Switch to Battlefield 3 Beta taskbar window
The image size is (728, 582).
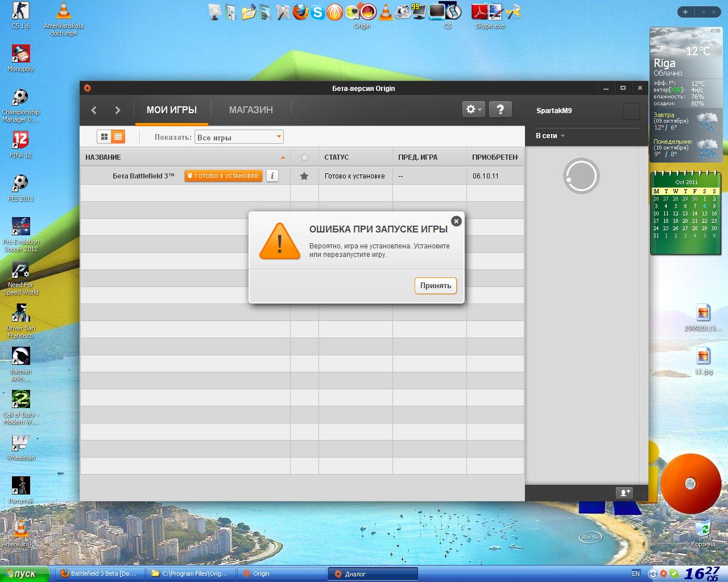pos(100,573)
